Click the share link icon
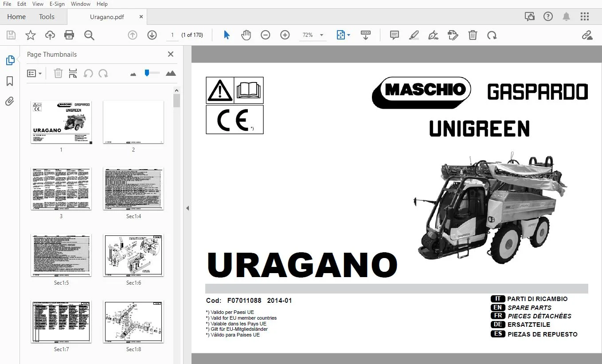This screenshot has height=364, width=602. (587, 35)
